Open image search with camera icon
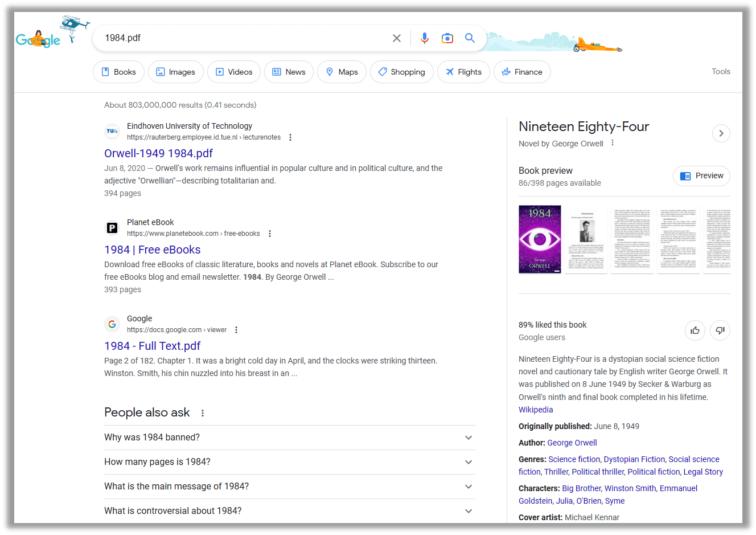756x535 pixels. coord(447,38)
